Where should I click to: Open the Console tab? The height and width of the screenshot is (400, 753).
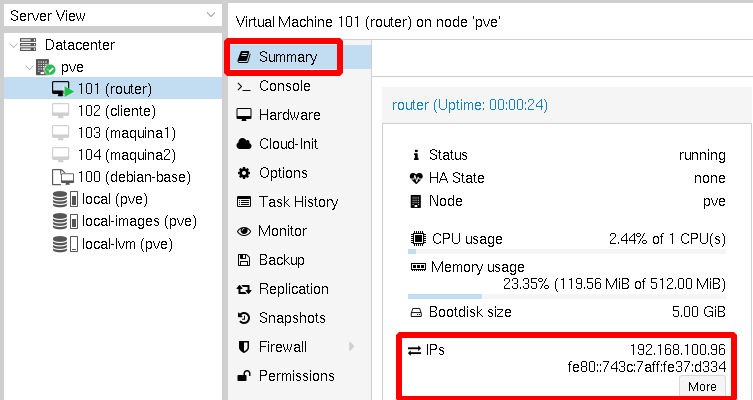(x=284, y=86)
